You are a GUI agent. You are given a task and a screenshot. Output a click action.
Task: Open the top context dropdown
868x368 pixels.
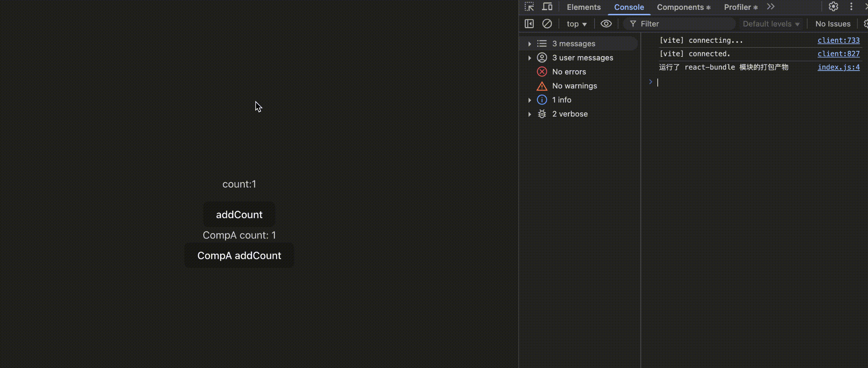pos(576,24)
